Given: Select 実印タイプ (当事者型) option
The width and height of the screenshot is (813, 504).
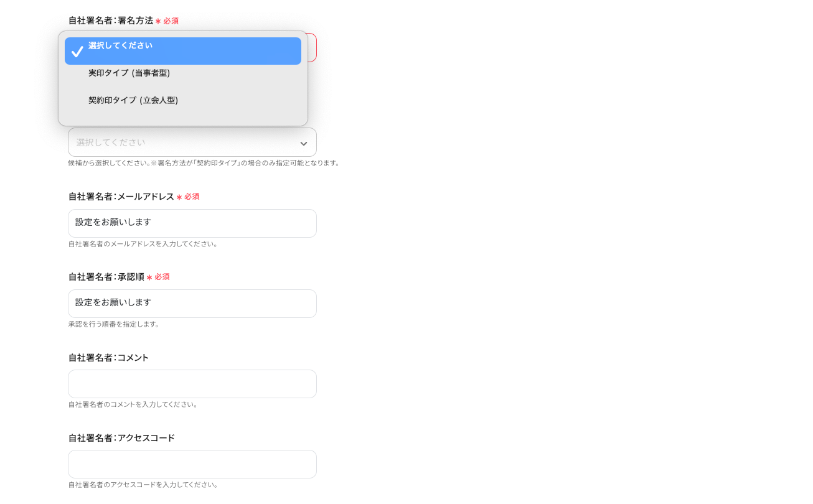Looking at the screenshot, I should (183, 73).
